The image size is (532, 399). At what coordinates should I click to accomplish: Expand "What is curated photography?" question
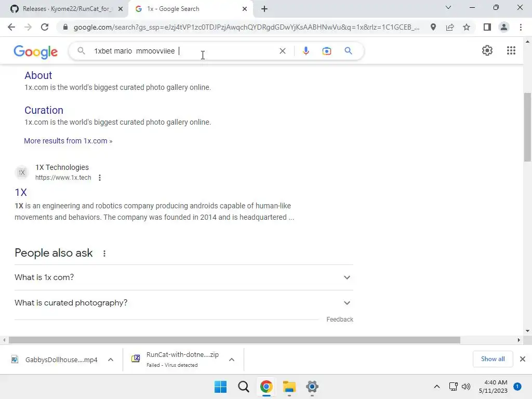click(184, 303)
